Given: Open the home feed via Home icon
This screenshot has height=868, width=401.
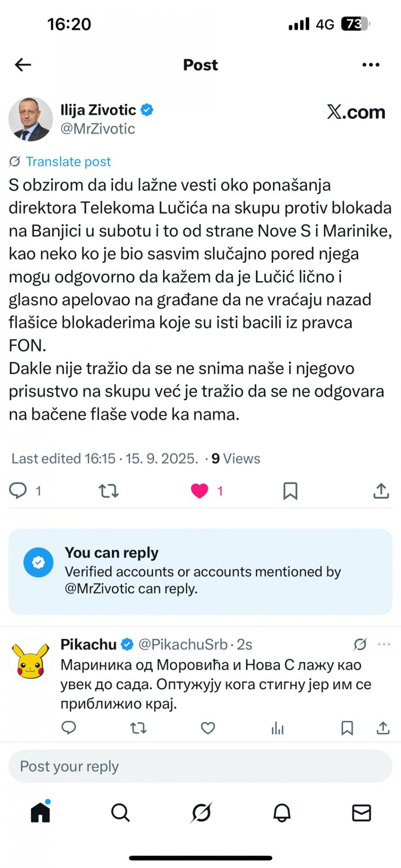Looking at the screenshot, I should click(x=40, y=813).
